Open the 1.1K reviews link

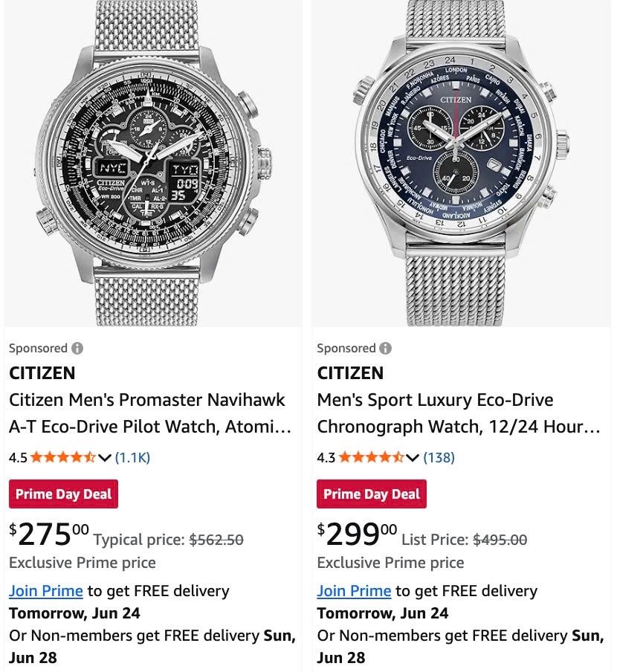tap(132, 458)
